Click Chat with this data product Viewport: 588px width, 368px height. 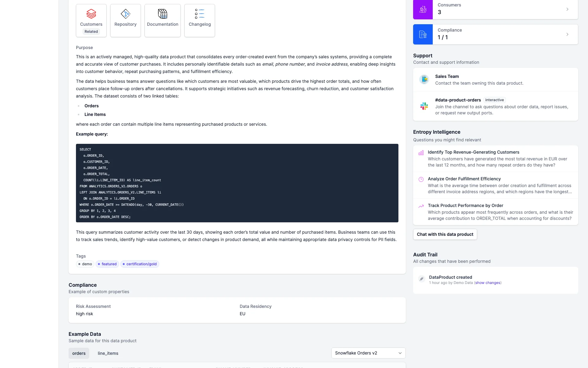[x=445, y=234]
